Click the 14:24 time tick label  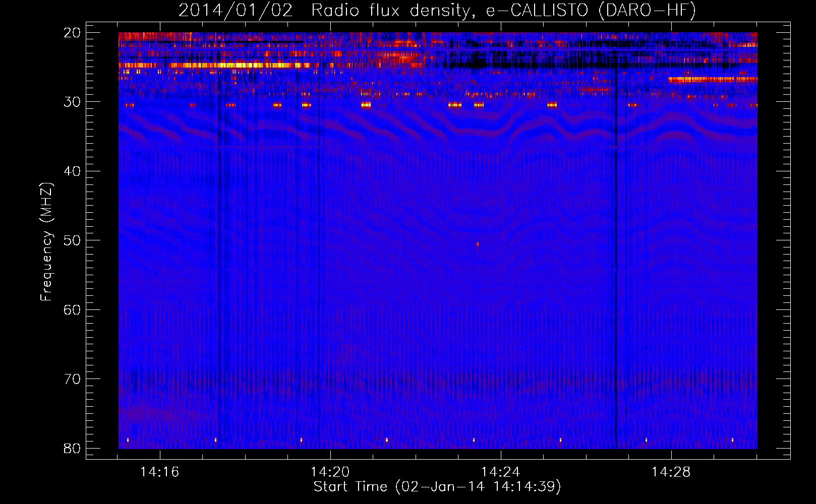click(x=501, y=472)
